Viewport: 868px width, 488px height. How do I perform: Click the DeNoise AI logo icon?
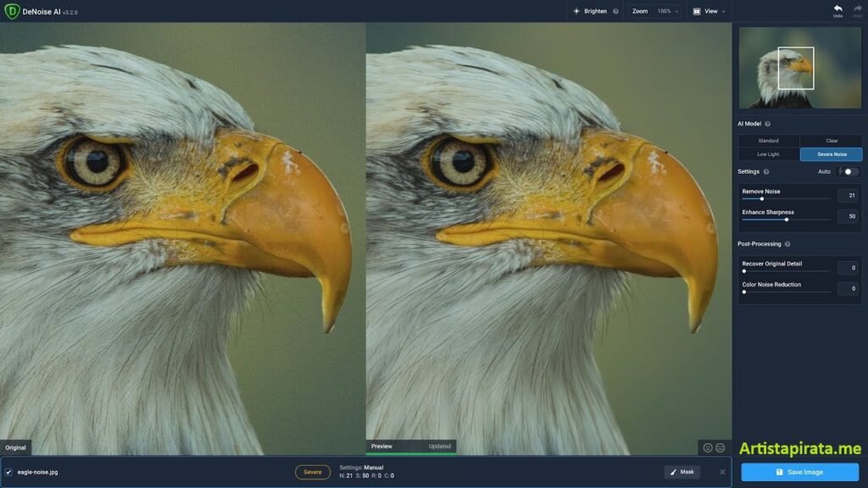(12, 11)
